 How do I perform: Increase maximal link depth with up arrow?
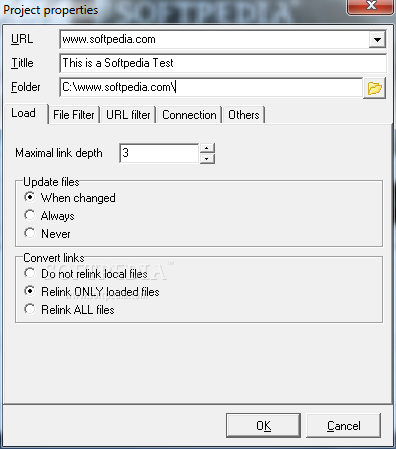[x=207, y=148]
